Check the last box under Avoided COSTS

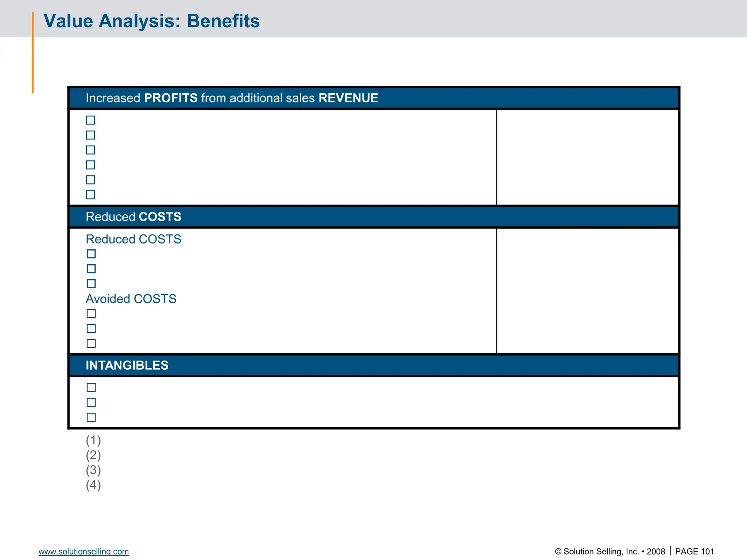click(x=91, y=343)
